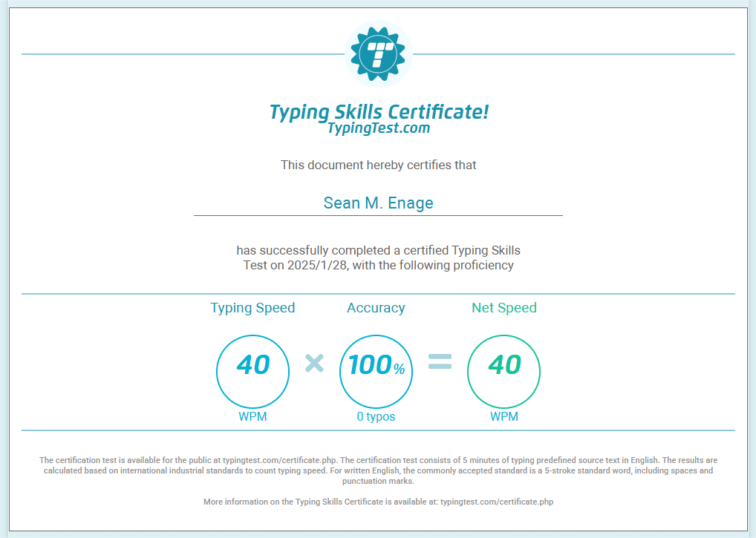Image resolution: width=756 pixels, height=538 pixels.
Task: Click the test date line with 2025/1/28
Action: pos(379,266)
